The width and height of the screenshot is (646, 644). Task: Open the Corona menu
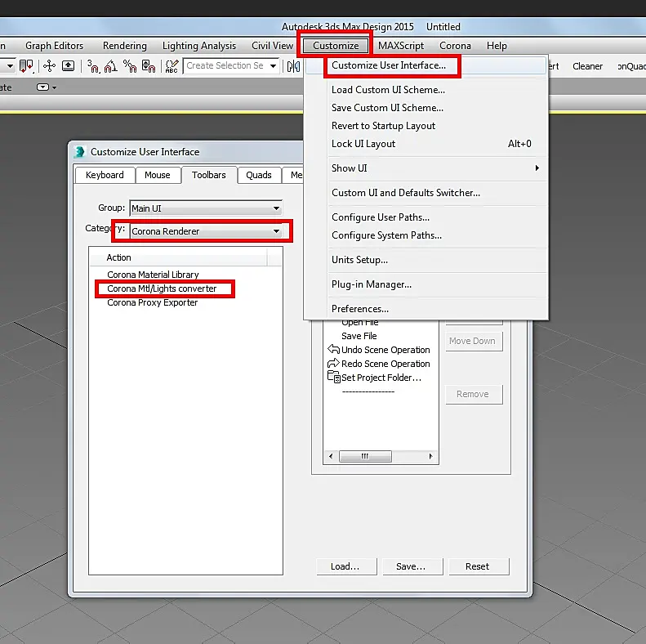pos(455,45)
